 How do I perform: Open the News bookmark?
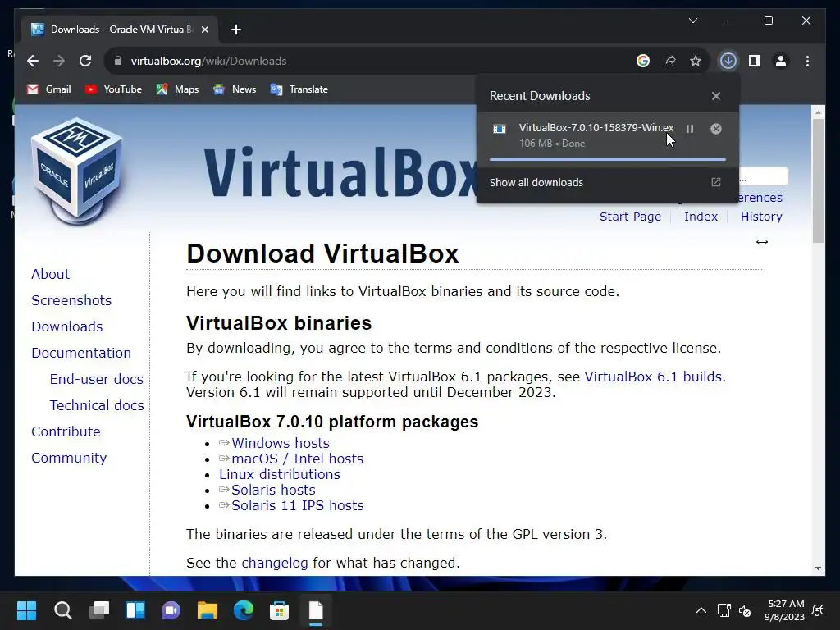coord(235,89)
